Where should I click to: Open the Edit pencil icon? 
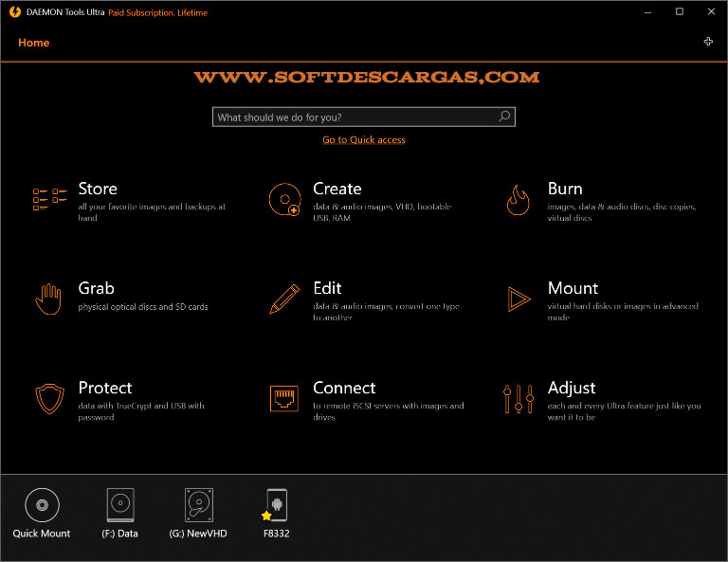coord(284,299)
